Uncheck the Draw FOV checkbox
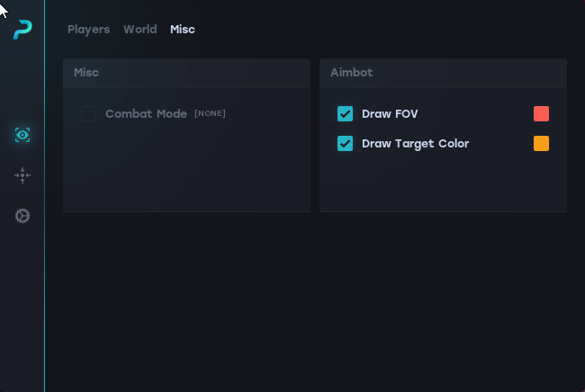This screenshot has width=585, height=392. (345, 114)
